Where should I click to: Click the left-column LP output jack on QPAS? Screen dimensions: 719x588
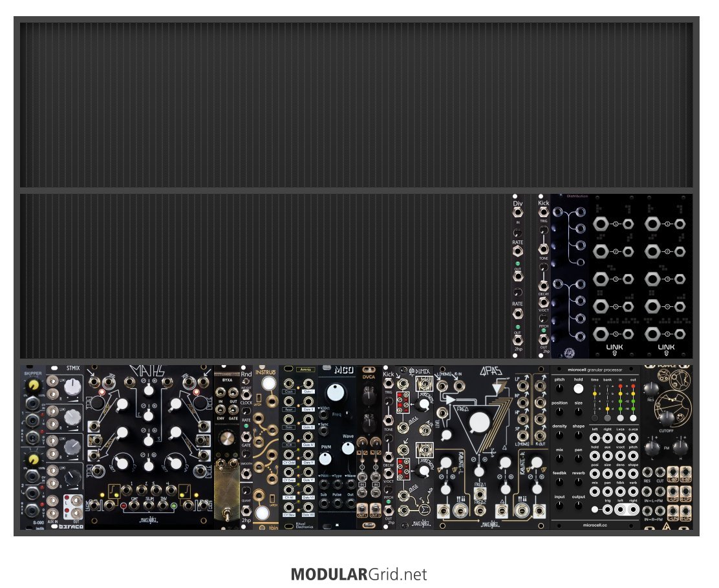click(522, 386)
